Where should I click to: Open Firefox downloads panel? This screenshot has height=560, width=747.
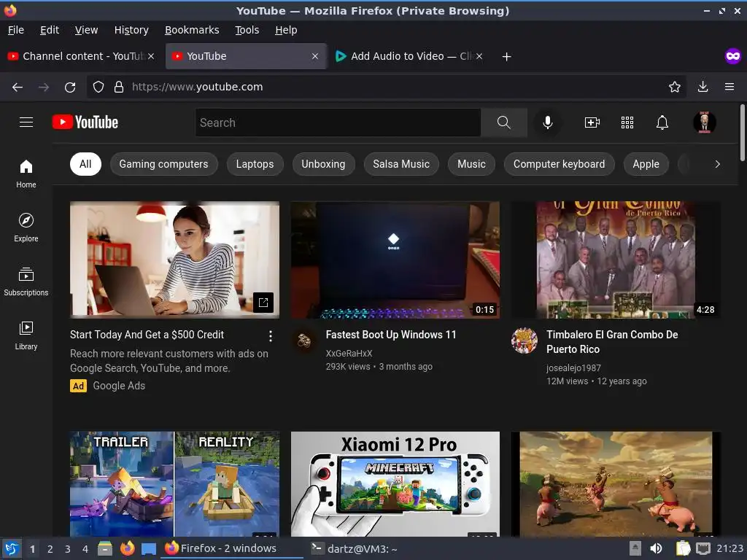tap(703, 87)
